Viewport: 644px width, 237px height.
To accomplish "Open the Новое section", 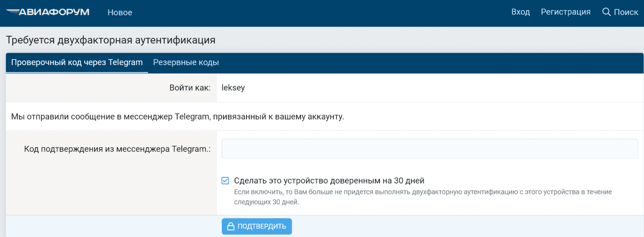I will click(x=120, y=12).
